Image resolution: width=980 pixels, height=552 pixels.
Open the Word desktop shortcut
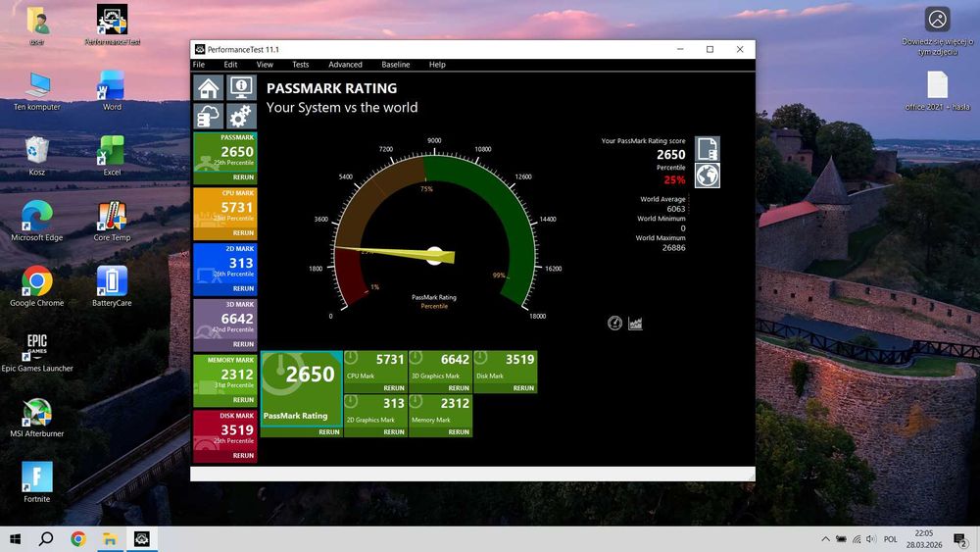[x=112, y=90]
